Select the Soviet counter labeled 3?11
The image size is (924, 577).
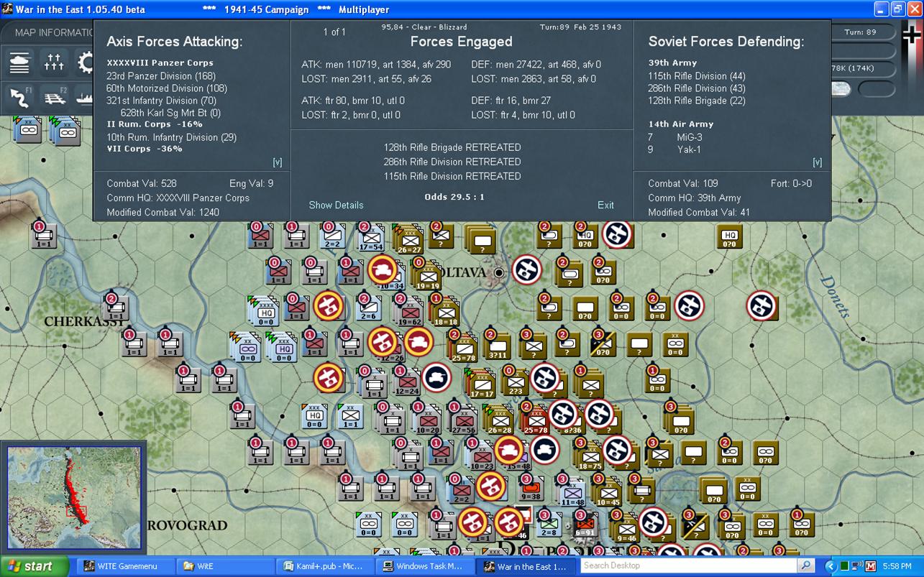click(498, 346)
